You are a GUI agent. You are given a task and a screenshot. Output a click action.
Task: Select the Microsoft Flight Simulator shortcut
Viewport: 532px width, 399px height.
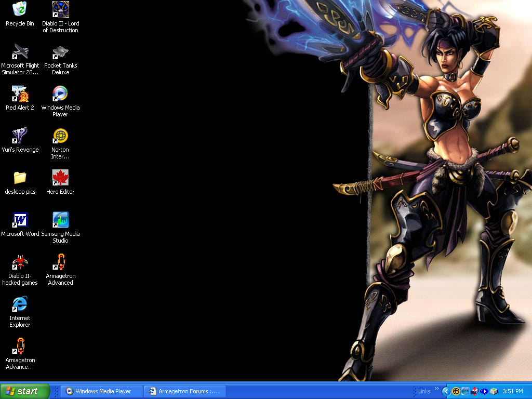click(20, 51)
